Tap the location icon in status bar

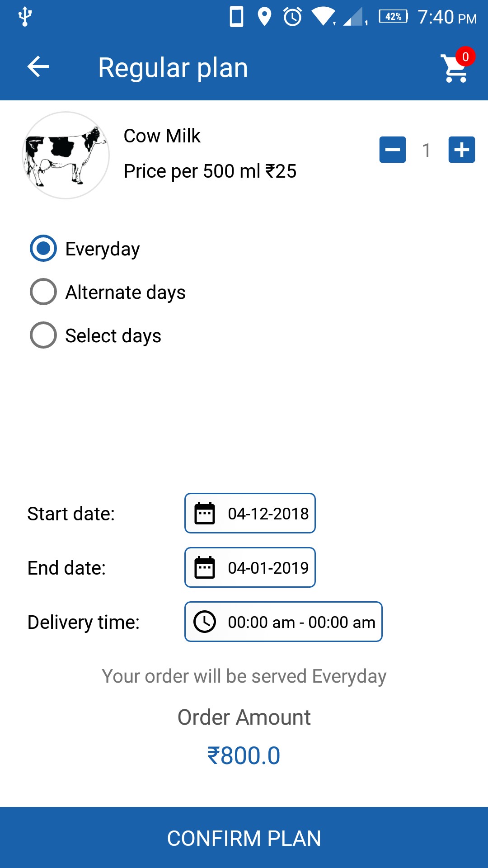click(x=264, y=17)
